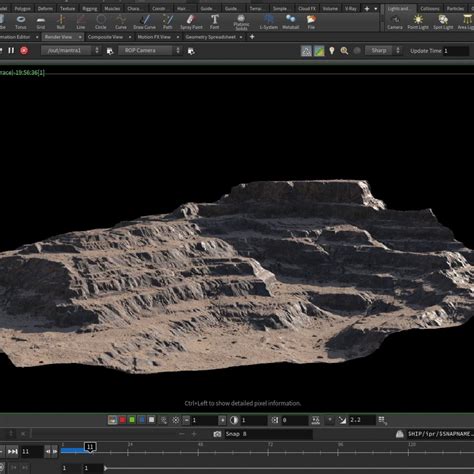Toggle the green channel display

coord(132,420)
